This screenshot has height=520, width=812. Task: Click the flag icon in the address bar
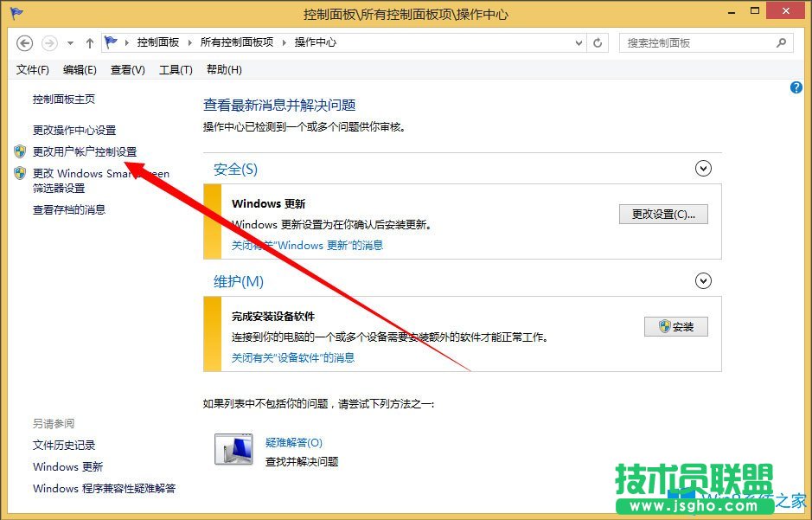[x=112, y=41]
